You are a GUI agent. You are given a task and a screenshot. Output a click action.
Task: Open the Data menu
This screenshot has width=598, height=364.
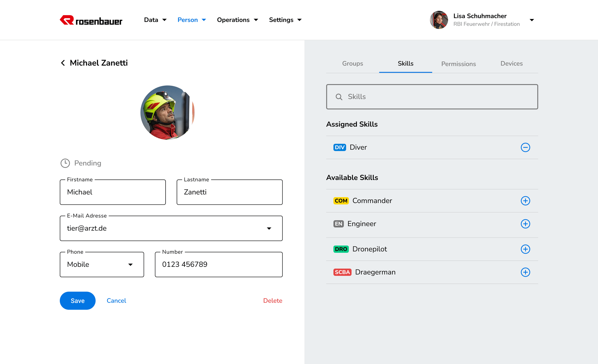pos(155,20)
